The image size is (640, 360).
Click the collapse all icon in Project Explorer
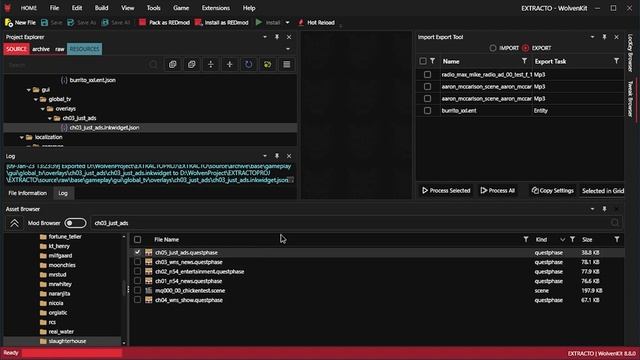pos(191,64)
